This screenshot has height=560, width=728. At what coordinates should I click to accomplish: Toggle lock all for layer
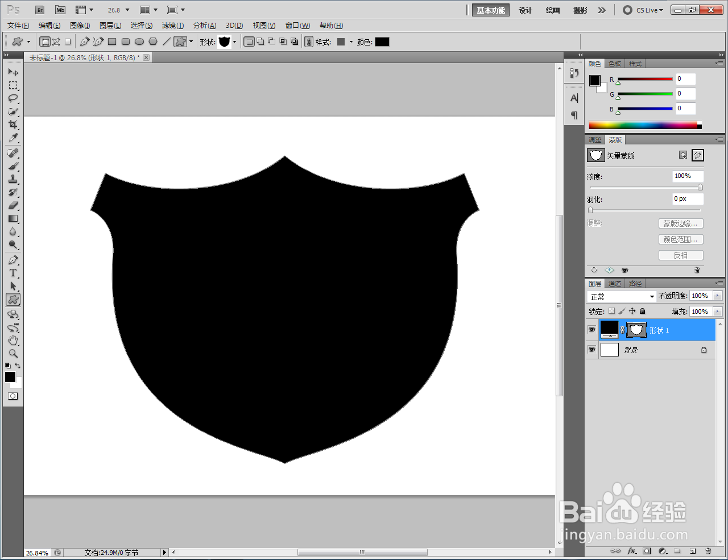tap(643, 311)
